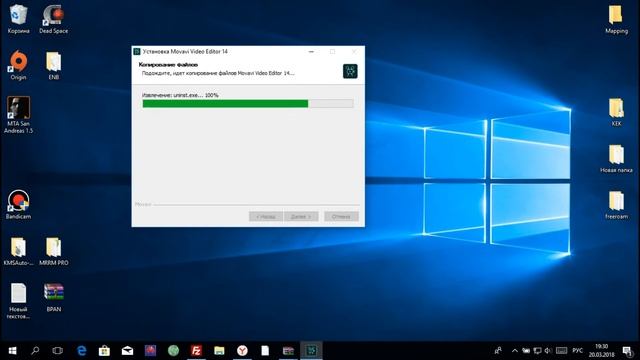The width and height of the screenshot is (640, 360).
Task: Open the blank document app on taskbar
Action: coord(265,351)
